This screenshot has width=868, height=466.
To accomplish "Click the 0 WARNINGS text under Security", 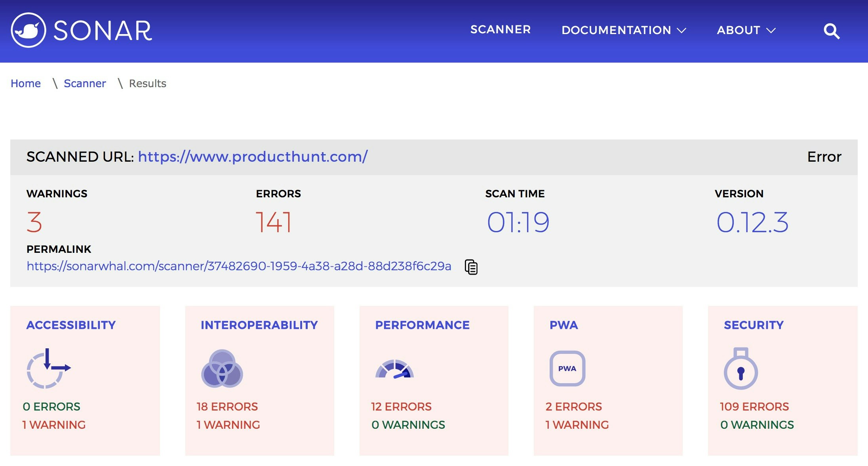I will pos(757,425).
